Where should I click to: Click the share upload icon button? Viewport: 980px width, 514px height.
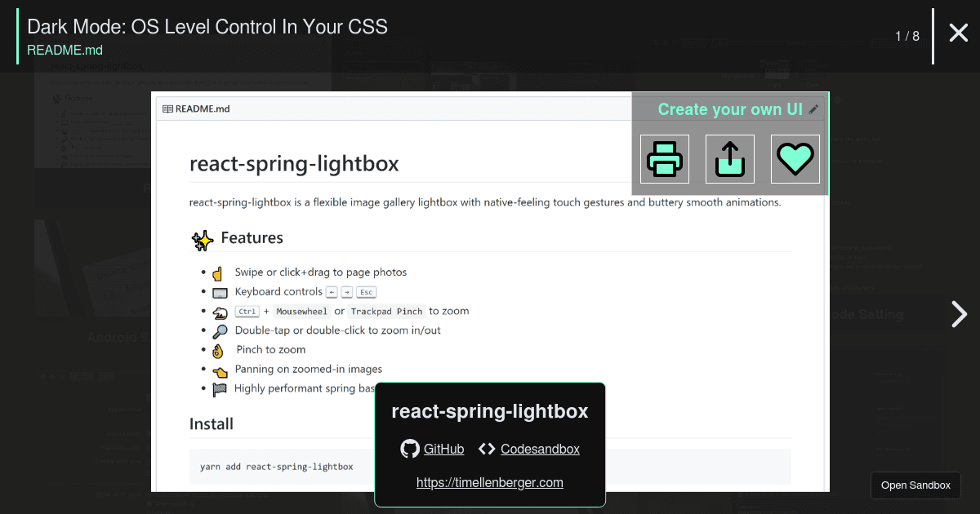coord(730,159)
